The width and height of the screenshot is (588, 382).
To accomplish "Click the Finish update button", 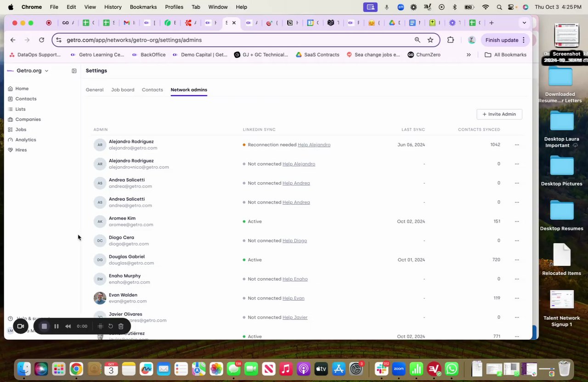I will pos(505,40).
